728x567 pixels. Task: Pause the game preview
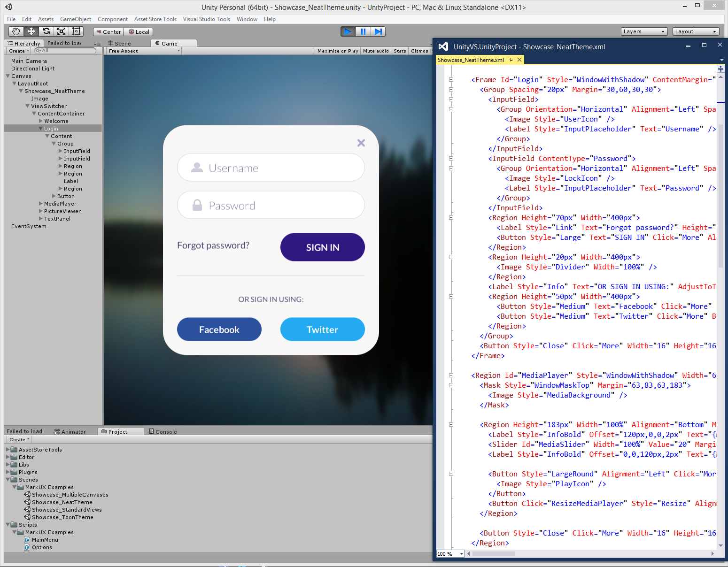363,31
